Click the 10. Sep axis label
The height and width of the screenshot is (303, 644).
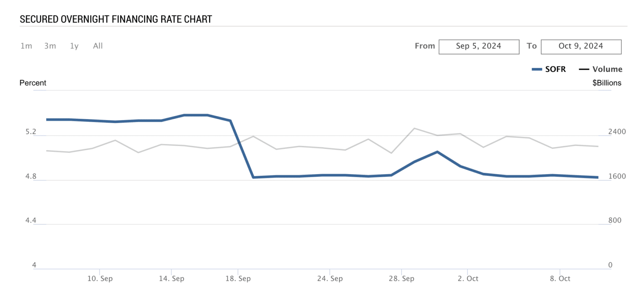pos(99,279)
